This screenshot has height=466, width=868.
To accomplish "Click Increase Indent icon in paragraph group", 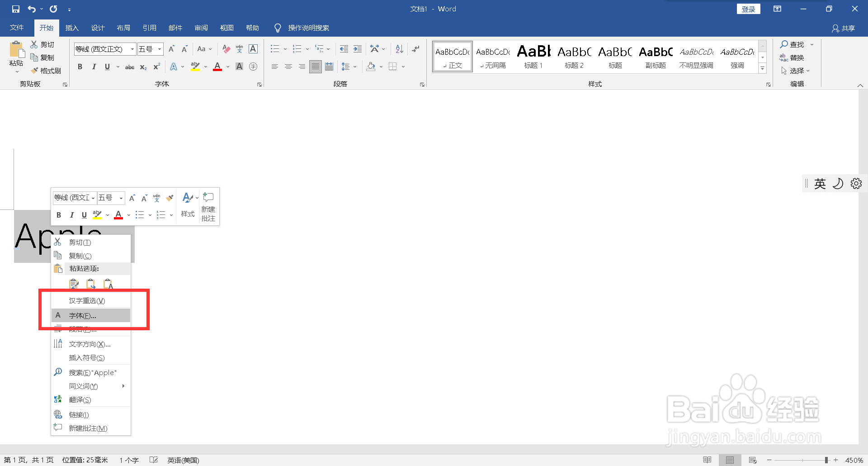I will pos(358,49).
